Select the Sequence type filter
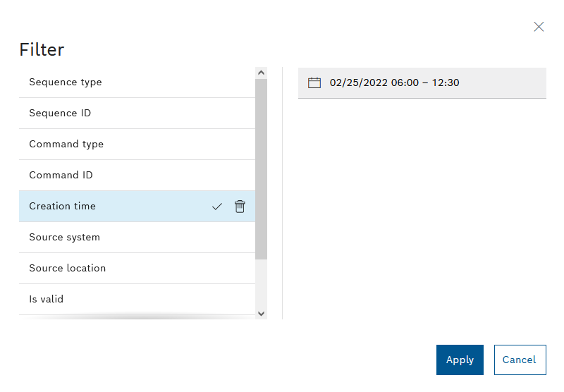Viewport: 564px width, 392px height. pyautogui.click(x=137, y=82)
